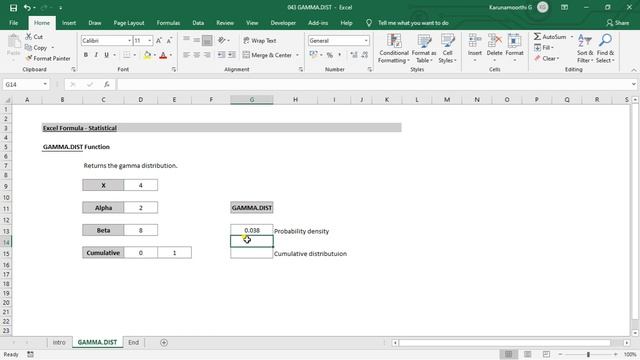
Task: Click the Format cells icon
Action: [514, 41]
